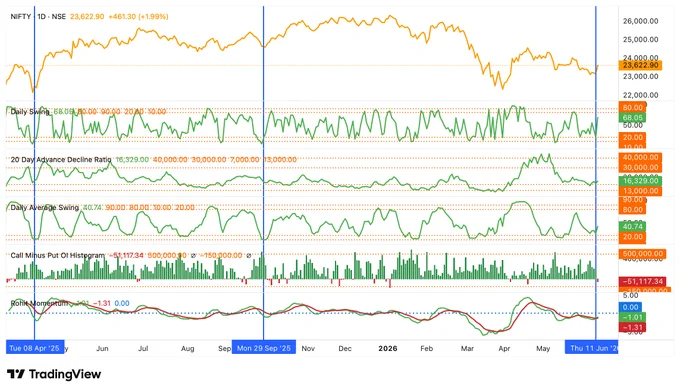
Task: Click Nov on the time axis
Action: 308,349
